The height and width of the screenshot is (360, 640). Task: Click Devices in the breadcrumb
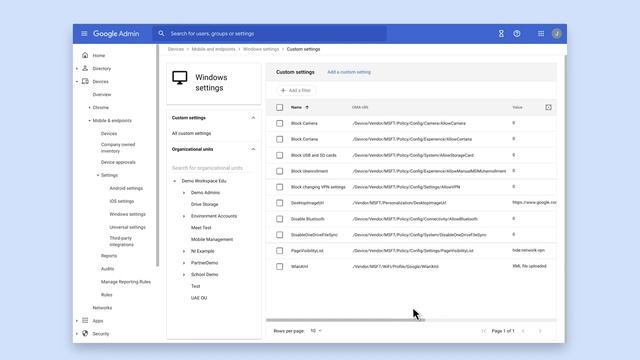(x=176, y=49)
